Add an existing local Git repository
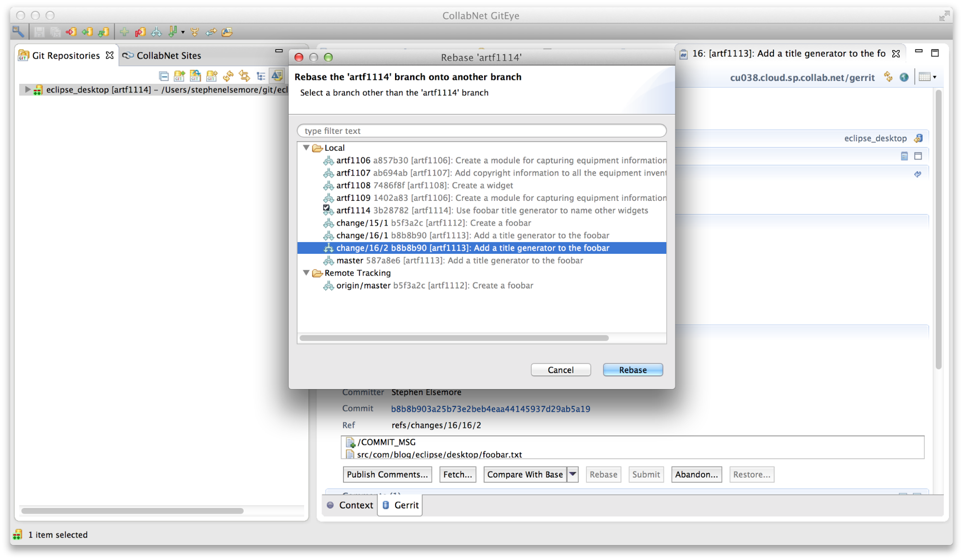This screenshot has width=963, height=560. tap(179, 76)
